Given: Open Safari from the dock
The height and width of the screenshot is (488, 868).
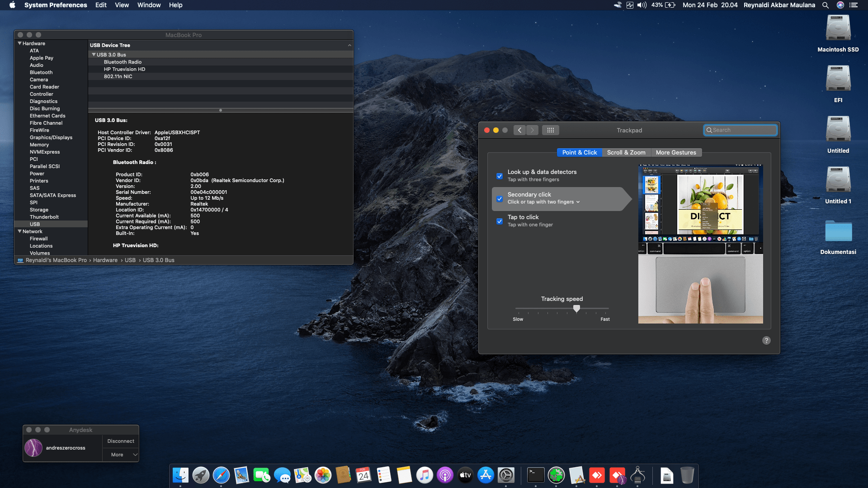Looking at the screenshot, I should tap(221, 475).
